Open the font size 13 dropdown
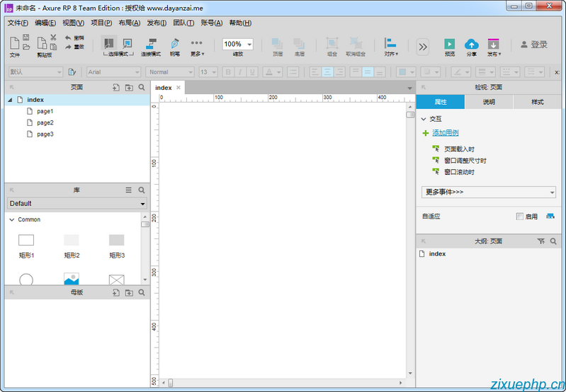Image resolution: width=566 pixels, height=392 pixels. (208, 72)
